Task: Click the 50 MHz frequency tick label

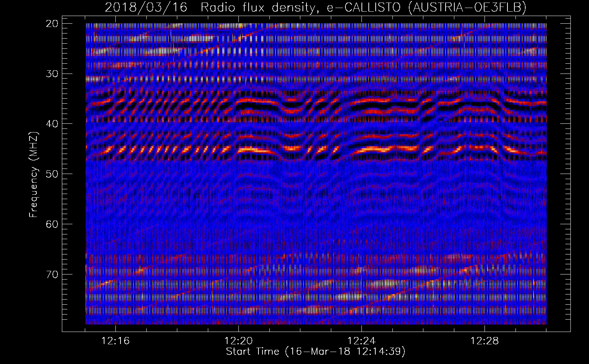Action: click(x=52, y=174)
